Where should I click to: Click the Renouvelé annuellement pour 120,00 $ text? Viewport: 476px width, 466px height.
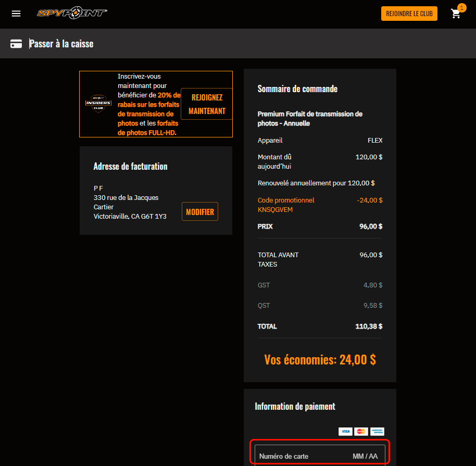click(316, 183)
